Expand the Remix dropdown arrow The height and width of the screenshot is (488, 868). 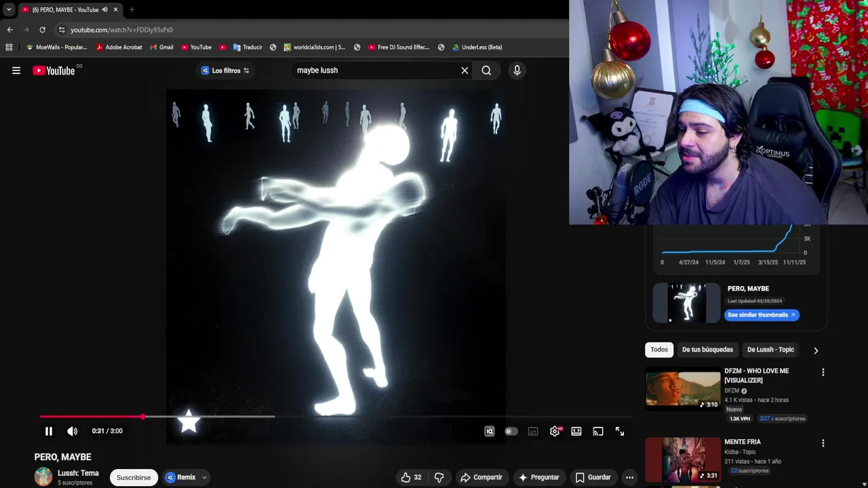tap(204, 477)
